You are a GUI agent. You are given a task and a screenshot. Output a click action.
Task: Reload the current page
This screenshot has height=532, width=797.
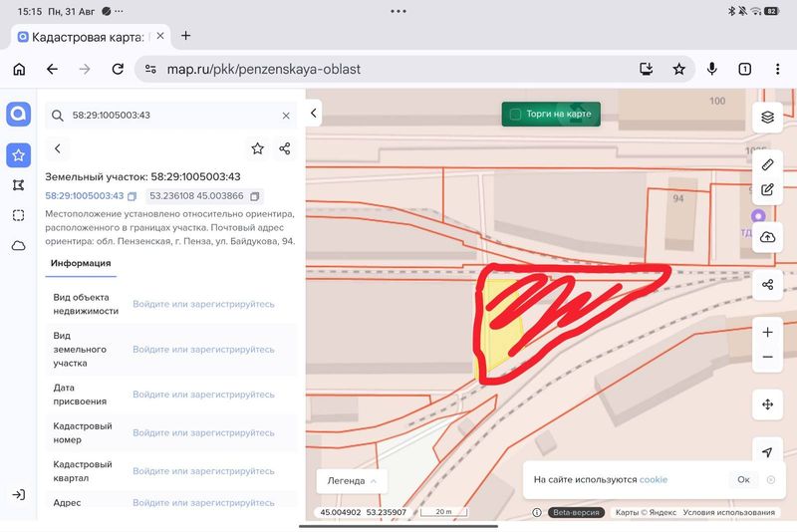tap(118, 69)
